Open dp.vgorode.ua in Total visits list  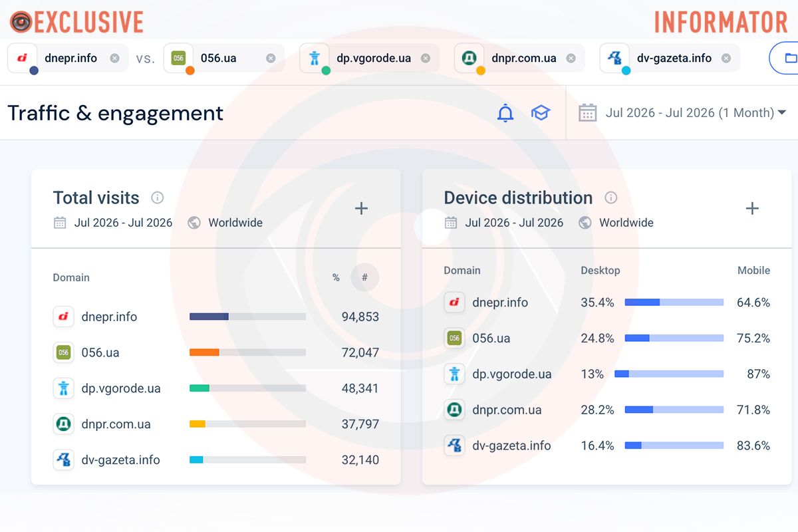(121, 388)
